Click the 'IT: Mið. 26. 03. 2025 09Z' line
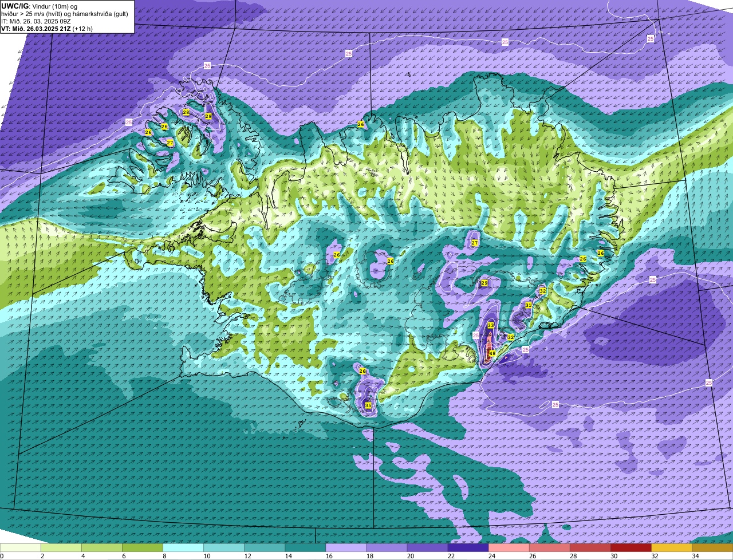The height and width of the screenshot is (560, 733). pyautogui.click(x=35, y=21)
